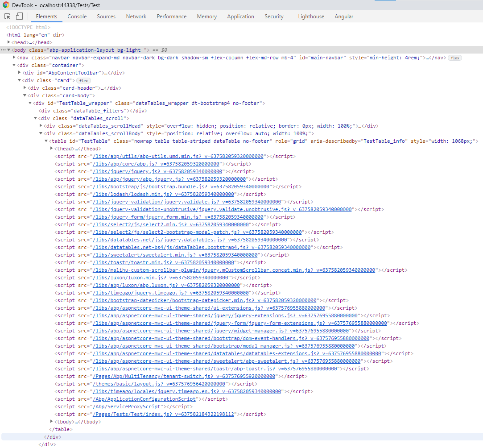Open the themes/basic/layout.js link
Viewport: 483px width, 448px height.
(x=159, y=384)
